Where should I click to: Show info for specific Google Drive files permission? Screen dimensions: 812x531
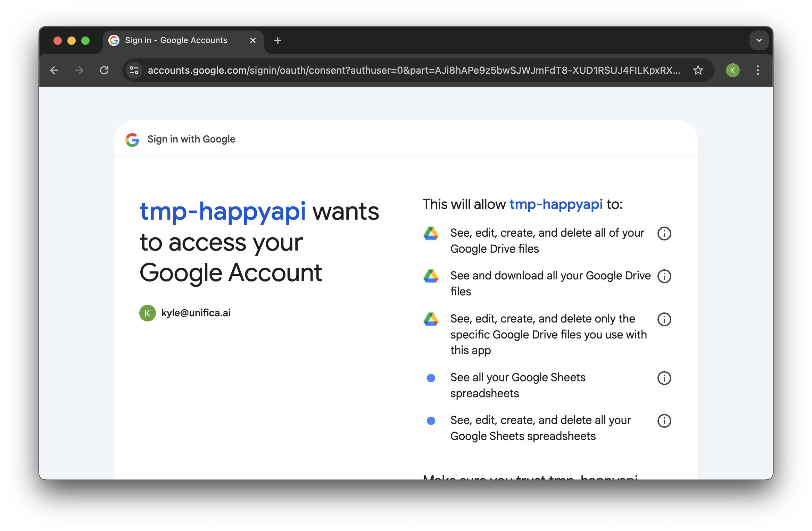click(x=664, y=319)
